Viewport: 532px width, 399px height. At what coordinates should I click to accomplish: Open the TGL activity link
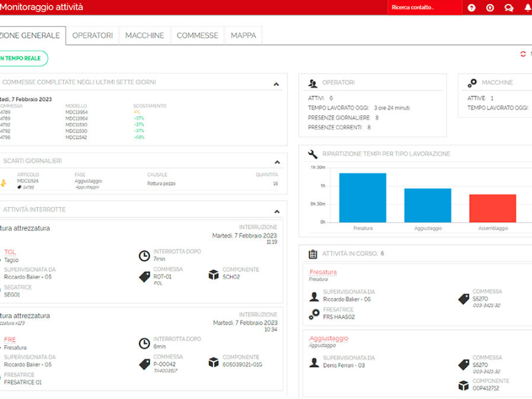[10, 252]
